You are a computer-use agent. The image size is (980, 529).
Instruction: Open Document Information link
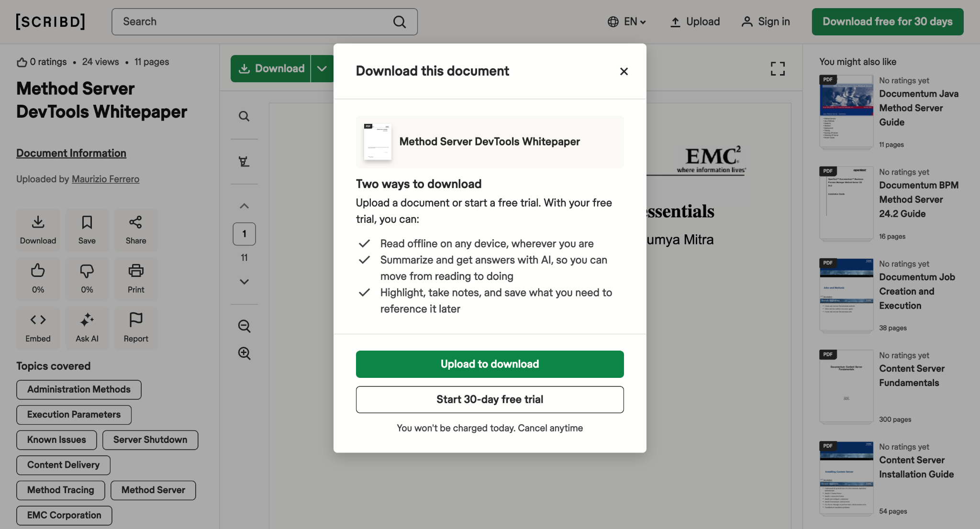click(71, 153)
